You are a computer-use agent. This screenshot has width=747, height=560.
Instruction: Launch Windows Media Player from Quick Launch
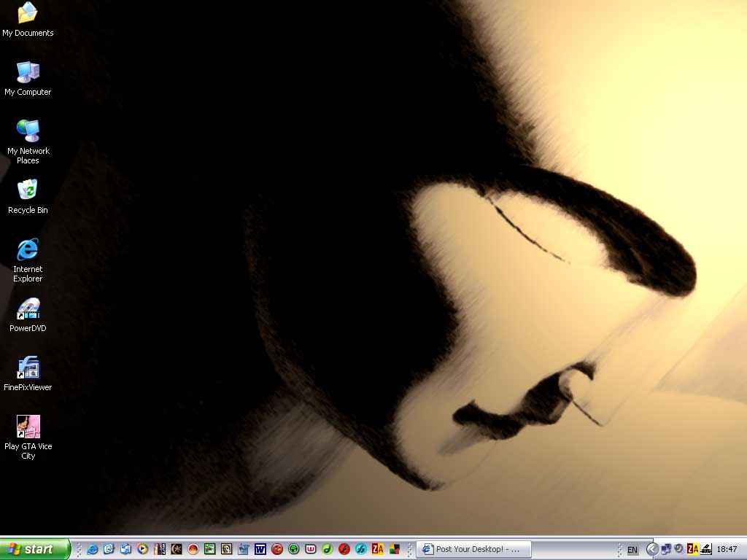(142, 549)
